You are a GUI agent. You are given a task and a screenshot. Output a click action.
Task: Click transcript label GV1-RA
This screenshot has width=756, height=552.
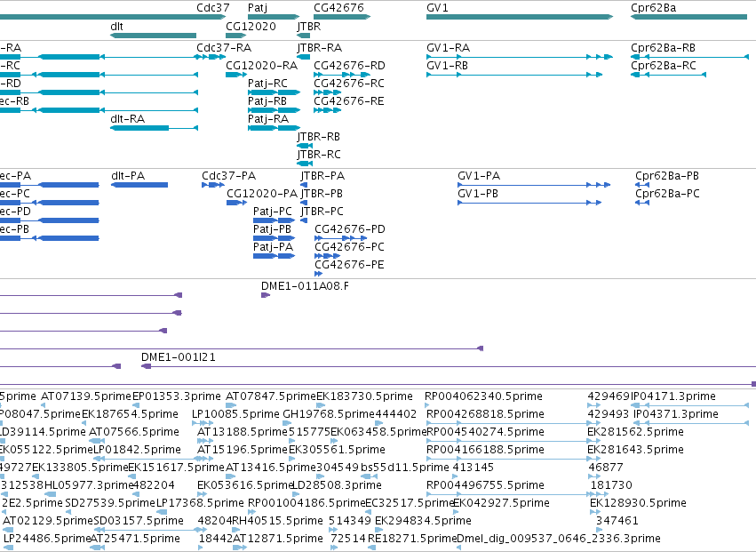point(448,48)
